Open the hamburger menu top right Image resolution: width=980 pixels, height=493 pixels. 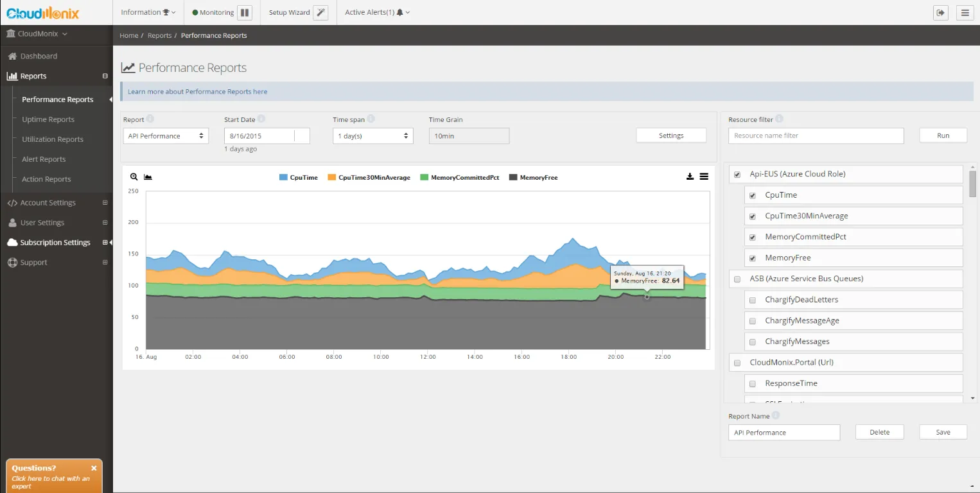click(x=965, y=12)
